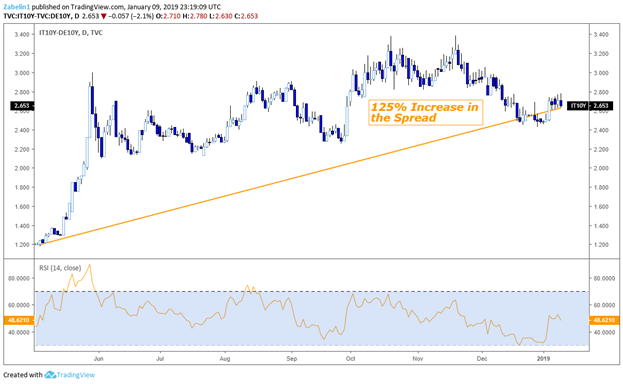Click the 3.400 level on right price scale
Viewport: 623px width, 384px height.
(x=601, y=35)
